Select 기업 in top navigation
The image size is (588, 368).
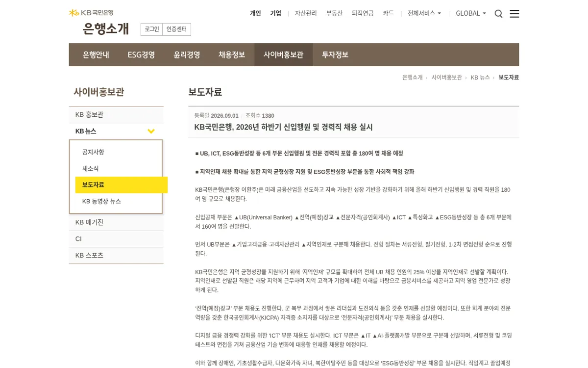tap(275, 13)
